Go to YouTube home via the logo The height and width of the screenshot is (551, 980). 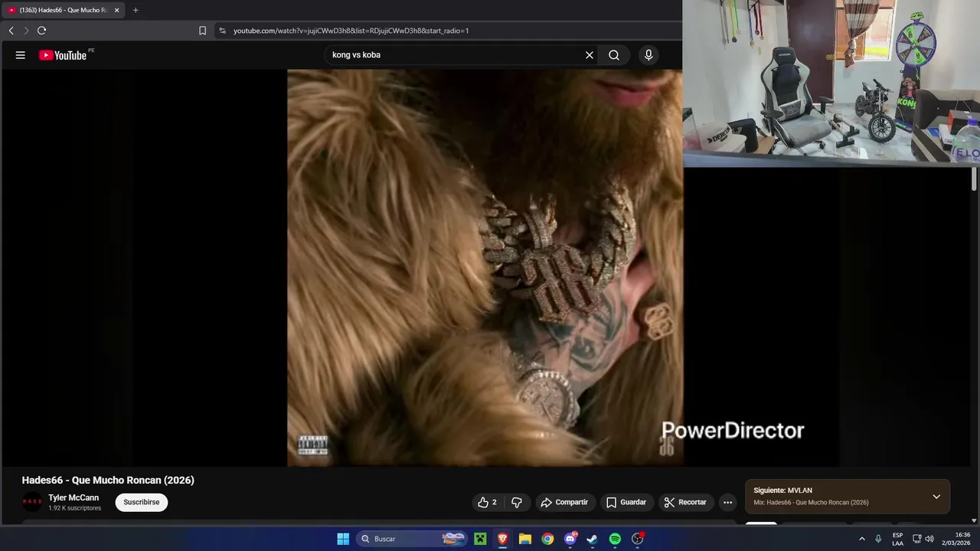(x=63, y=55)
